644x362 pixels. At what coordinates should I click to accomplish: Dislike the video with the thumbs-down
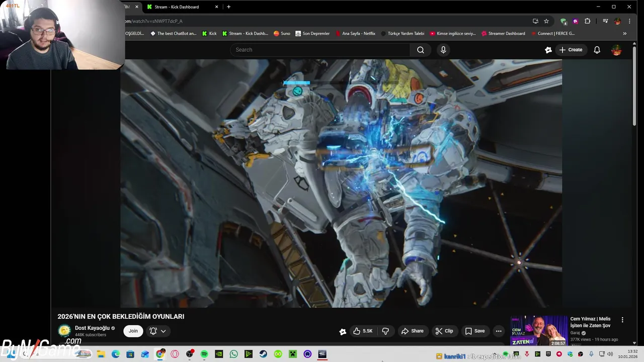385,331
